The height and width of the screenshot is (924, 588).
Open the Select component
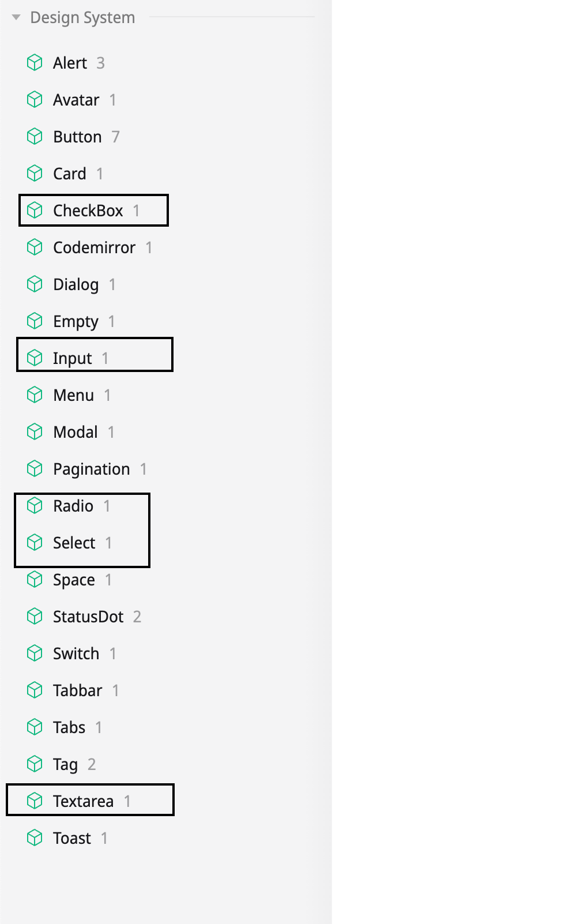74,542
